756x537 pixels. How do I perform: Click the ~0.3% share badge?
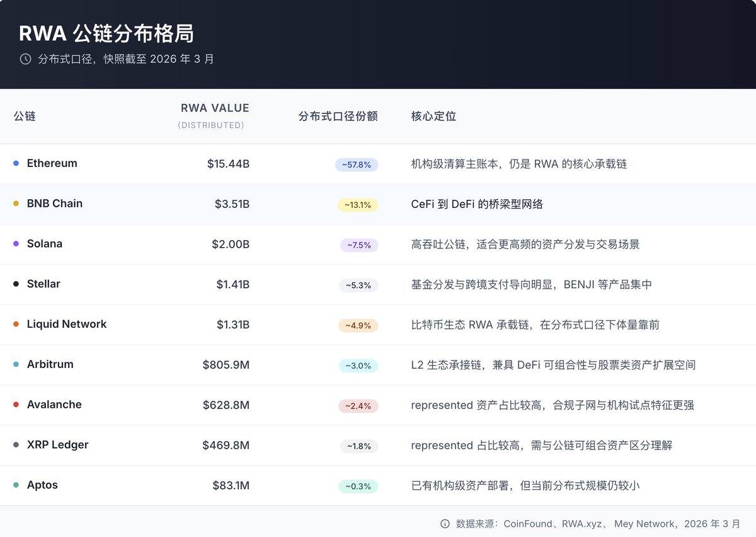[x=358, y=487]
